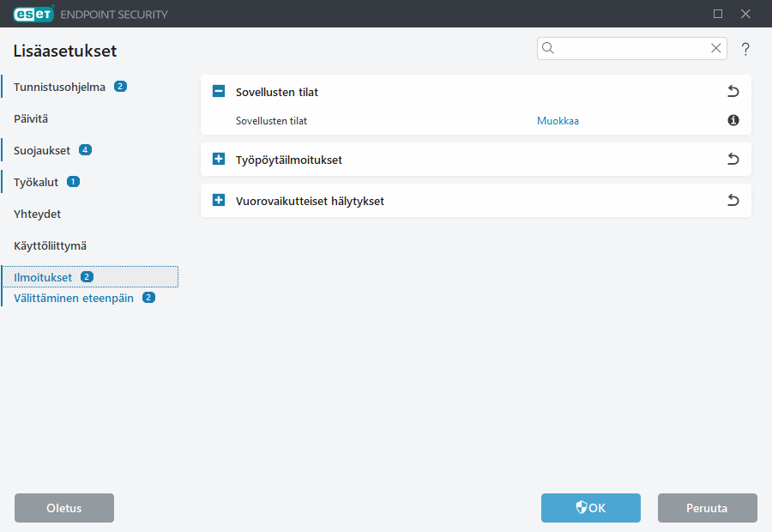
Task: Click the Tunnistusohjelma badge showing 2
Action: tap(120, 86)
